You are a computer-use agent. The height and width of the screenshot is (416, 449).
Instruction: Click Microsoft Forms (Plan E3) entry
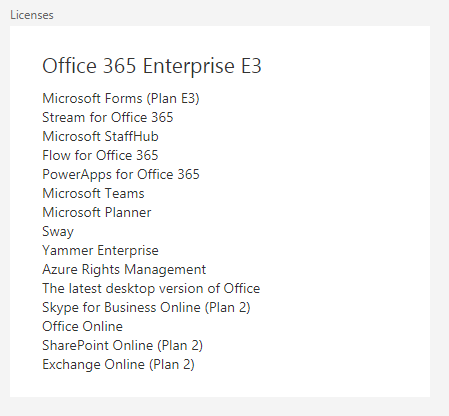click(121, 99)
